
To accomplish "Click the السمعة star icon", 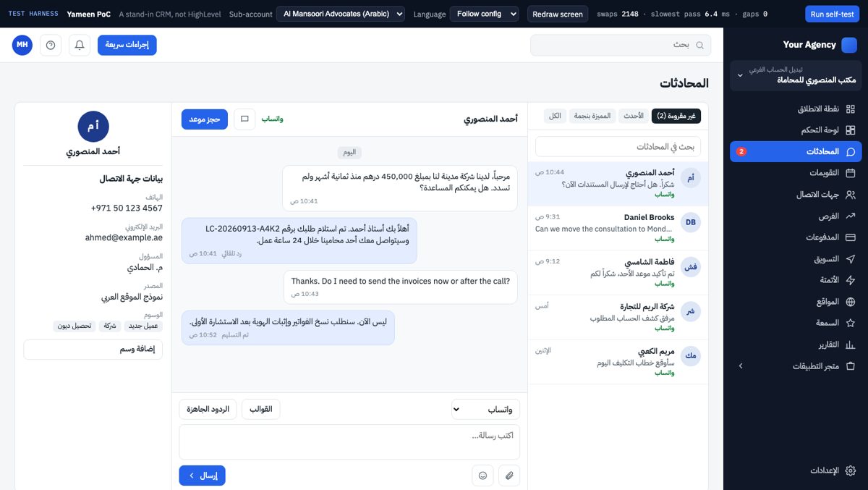I will pyautogui.click(x=851, y=323).
